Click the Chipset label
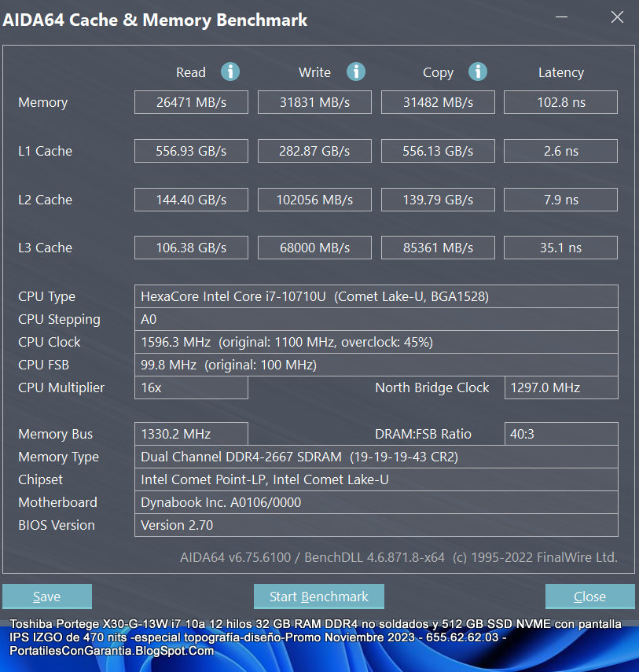The image size is (639, 672). [40, 480]
